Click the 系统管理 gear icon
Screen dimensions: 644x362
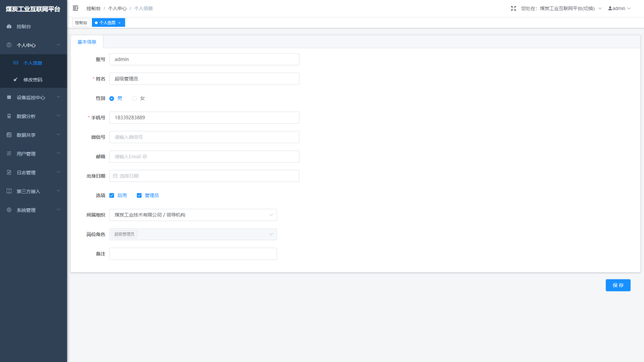[x=9, y=210]
